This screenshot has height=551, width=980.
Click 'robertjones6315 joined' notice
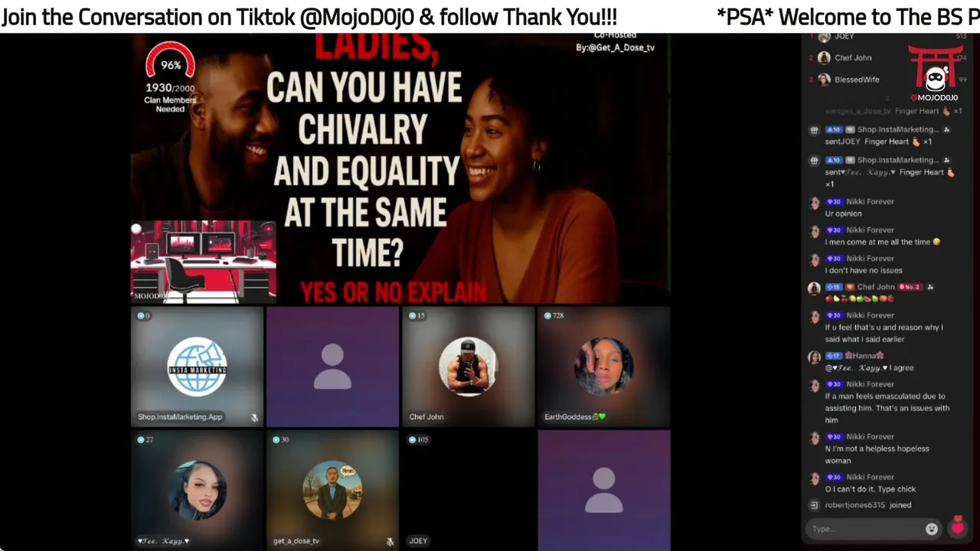click(868, 505)
